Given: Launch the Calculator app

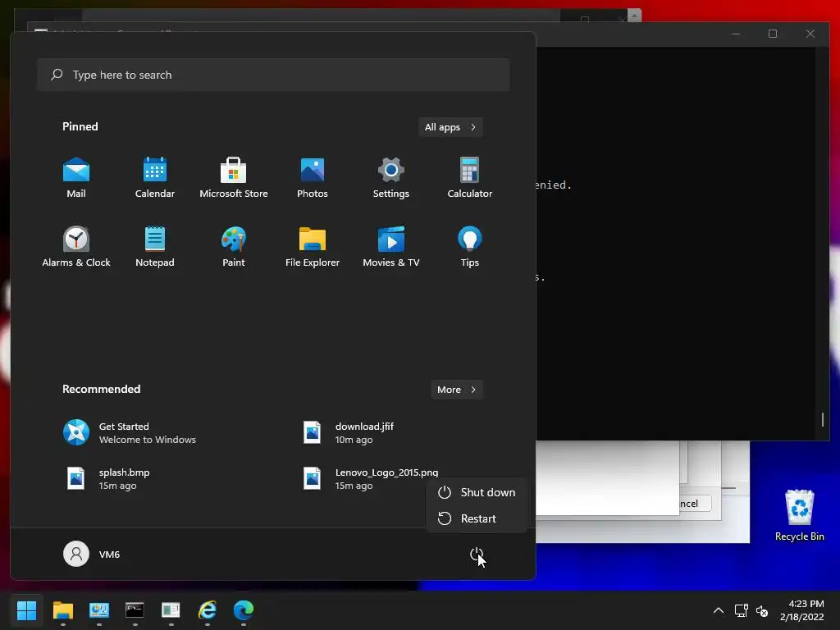Looking at the screenshot, I should coord(470,177).
